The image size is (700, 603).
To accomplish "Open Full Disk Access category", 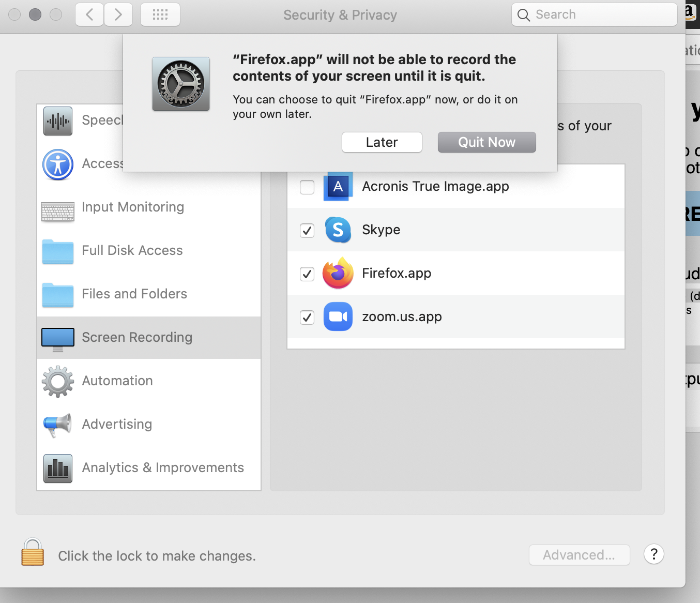I will (149, 251).
